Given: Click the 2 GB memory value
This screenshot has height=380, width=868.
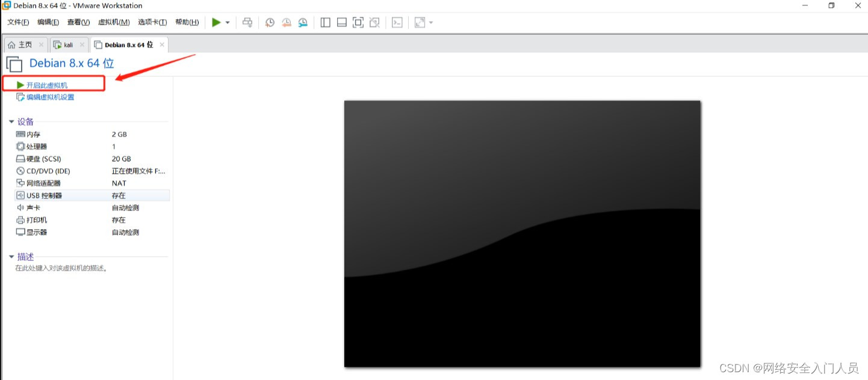Looking at the screenshot, I should tap(119, 134).
